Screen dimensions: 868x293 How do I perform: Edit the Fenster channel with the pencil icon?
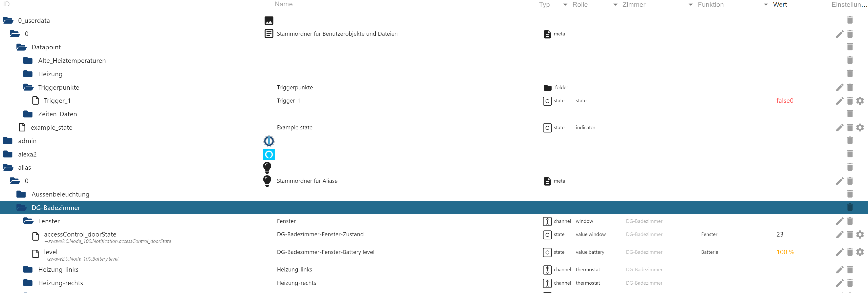click(840, 221)
